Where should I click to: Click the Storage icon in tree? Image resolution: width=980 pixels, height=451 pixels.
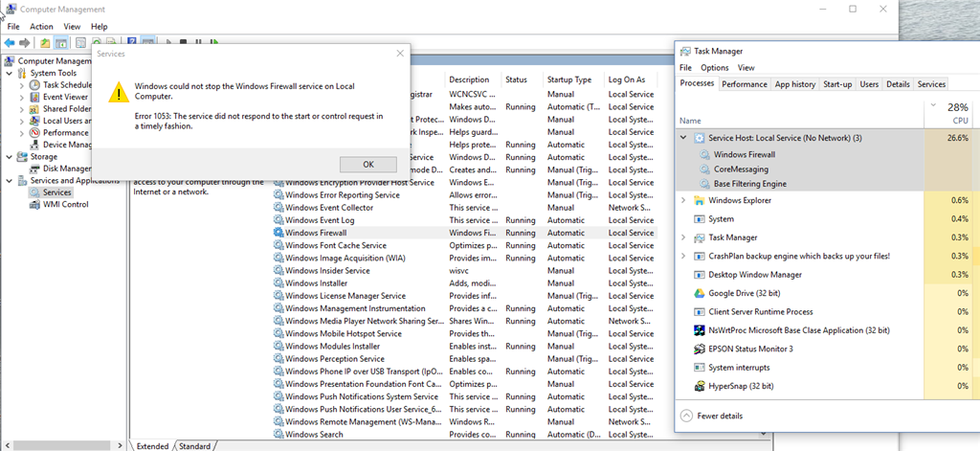coord(23,156)
